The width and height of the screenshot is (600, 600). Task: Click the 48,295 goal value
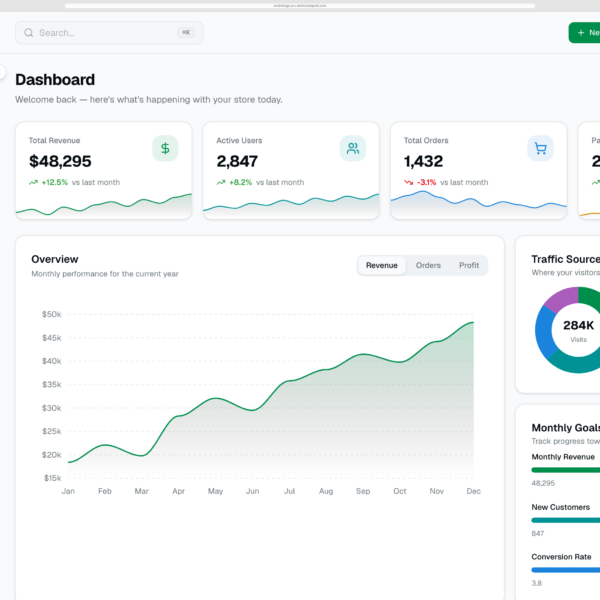(x=543, y=483)
